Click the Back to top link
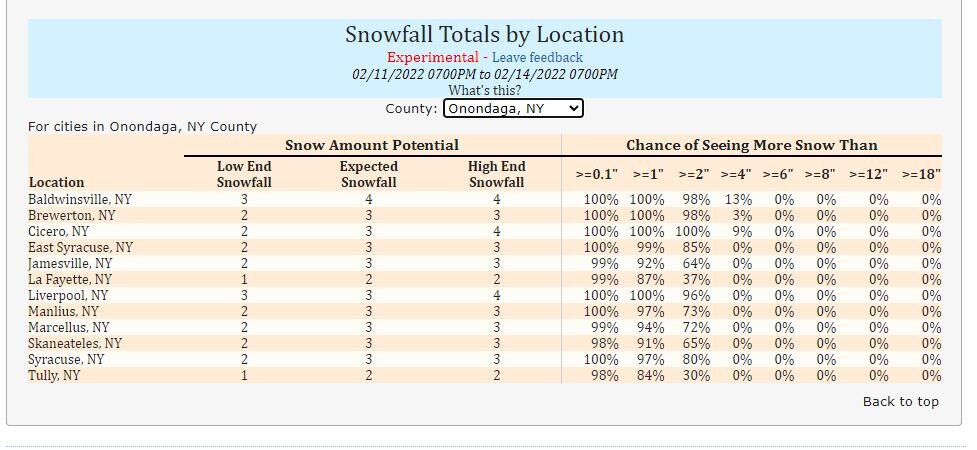977x450 pixels. tap(900, 402)
